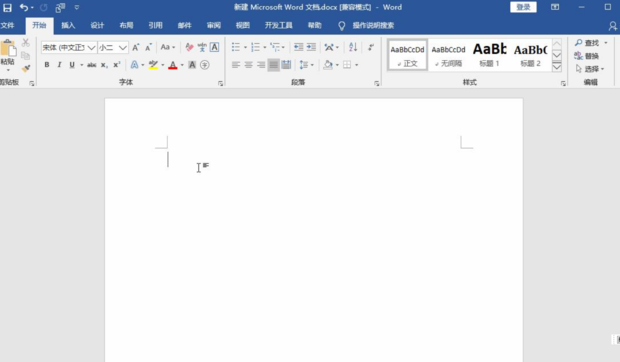Apply the red font color button

(x=173, y=65)
